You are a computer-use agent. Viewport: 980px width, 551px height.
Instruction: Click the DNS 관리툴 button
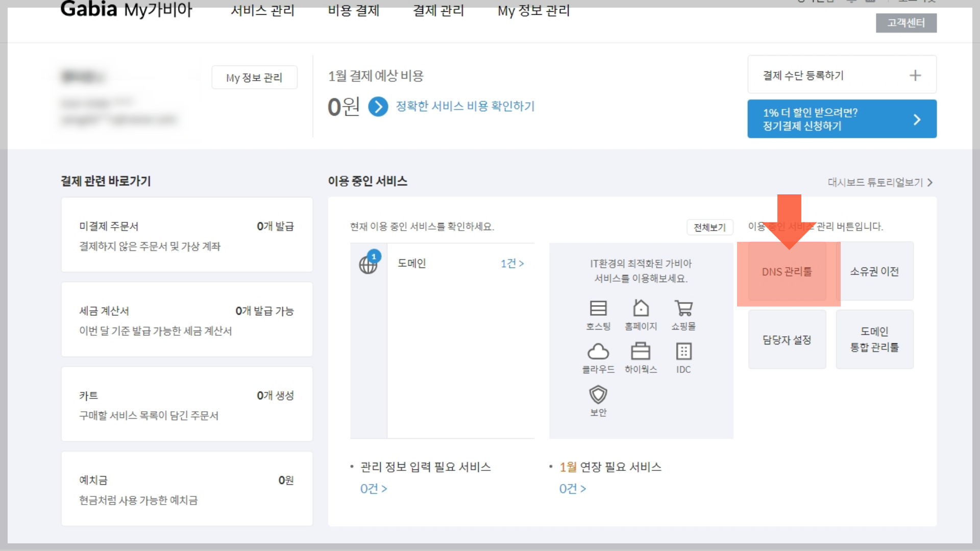pyautogui.click(x=787, y=272)
